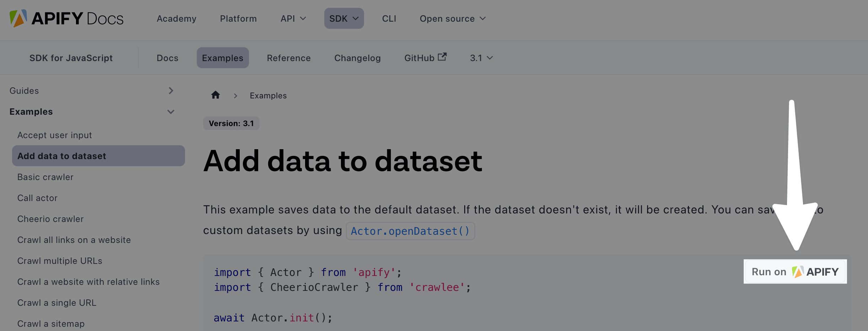Expand the Open source dropdown
Image resolution: width=868 pixels, height=331 pixels.
[452, 18]
